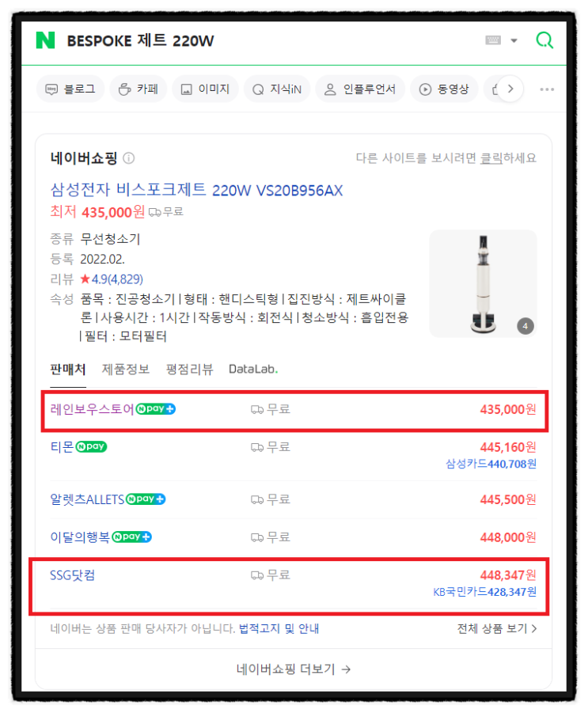Open the on-screen keyboard icon
The height and width of the screenshot is (713, 588).
point(493,40)
